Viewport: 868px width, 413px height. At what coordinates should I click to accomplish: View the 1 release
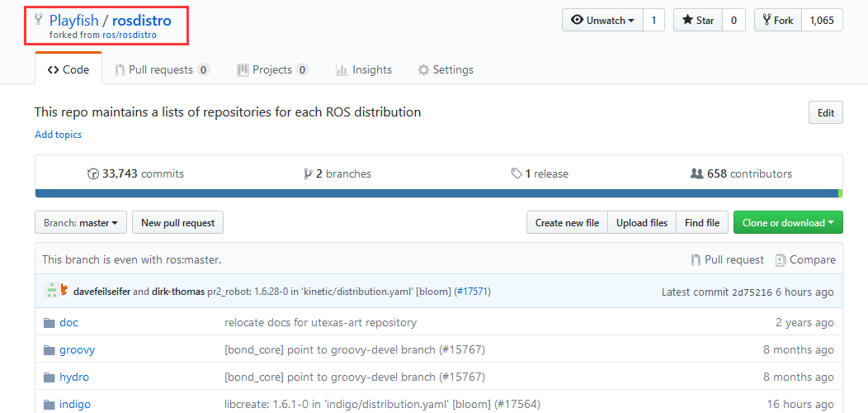tap(540, 173)
